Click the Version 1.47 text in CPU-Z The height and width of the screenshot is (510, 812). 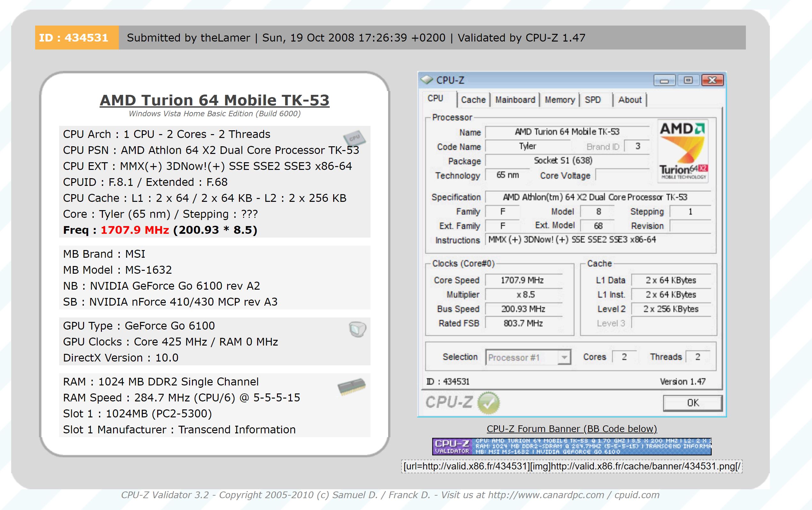[683, 382]
